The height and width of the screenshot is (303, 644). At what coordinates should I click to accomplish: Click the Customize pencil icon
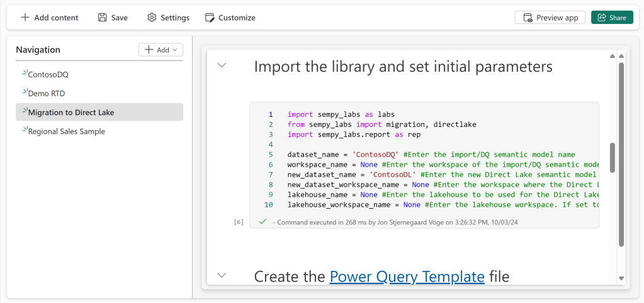(x=210, y=18)
